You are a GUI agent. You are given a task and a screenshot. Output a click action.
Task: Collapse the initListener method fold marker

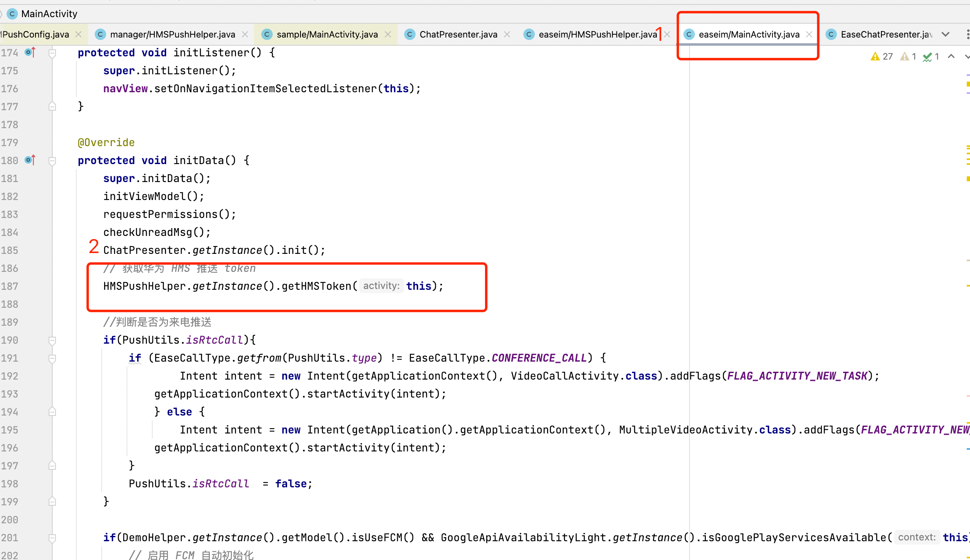click(x=52, y=53)
